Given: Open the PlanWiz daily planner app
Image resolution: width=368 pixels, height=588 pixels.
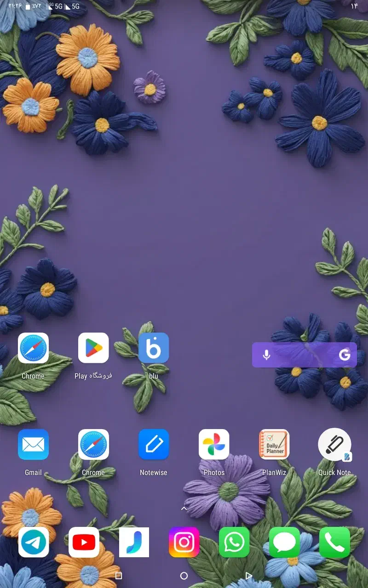Looking at the screenshot, I should coord(274,443).
